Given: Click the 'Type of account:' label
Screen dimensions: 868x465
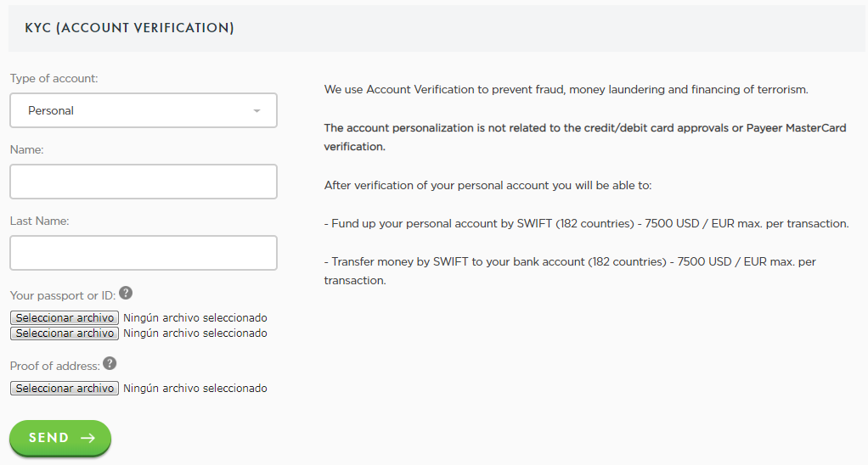Looking at the screenshot, I should [54, 78].
